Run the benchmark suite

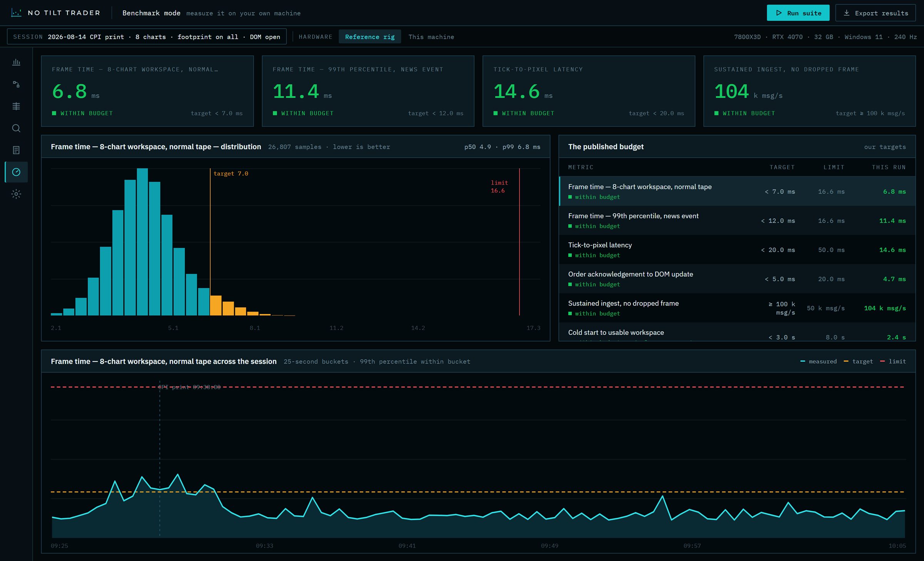pos(798,13)
